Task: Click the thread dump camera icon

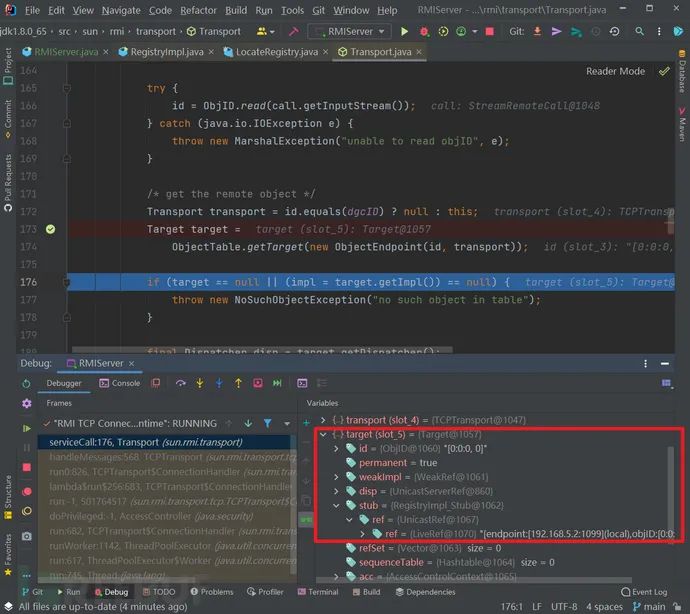Action: (26, 536)
